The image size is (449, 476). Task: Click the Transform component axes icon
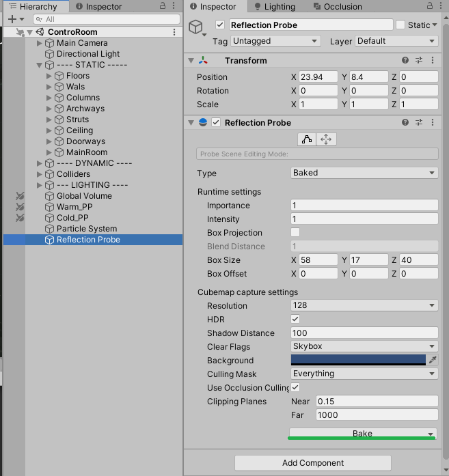pyautogui.click(x=203, y=60)
